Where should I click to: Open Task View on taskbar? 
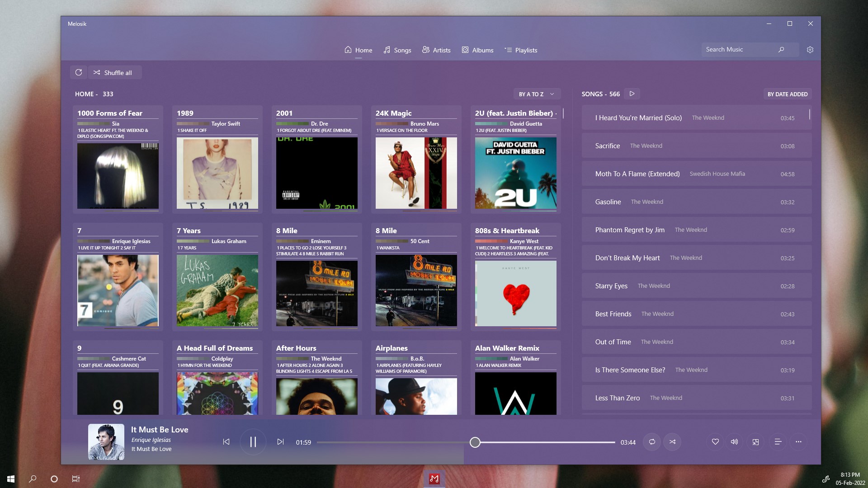click(76, 479)
